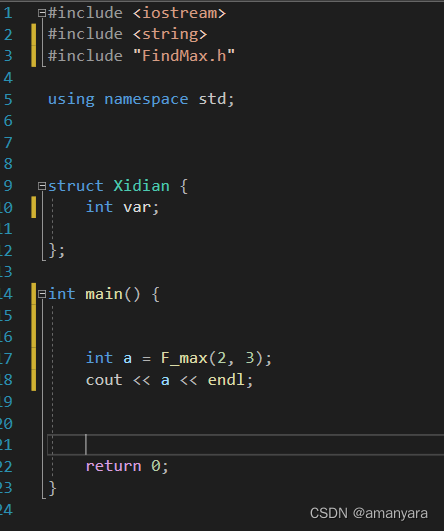Click line number 4 in the gutter
The width and height of the screenshot is (444, 531).
(8, 78)
